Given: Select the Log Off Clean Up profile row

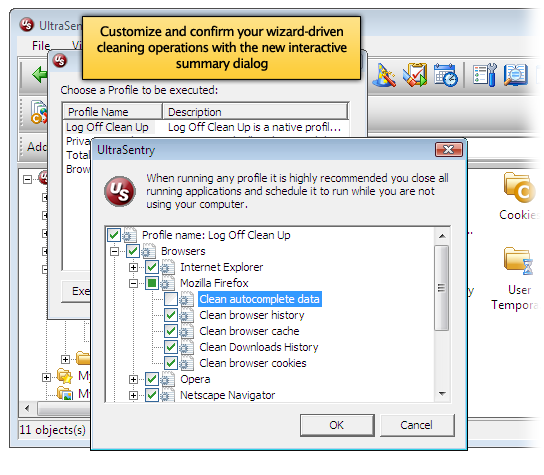Looking at the screenshot, I should coord(206,127).
